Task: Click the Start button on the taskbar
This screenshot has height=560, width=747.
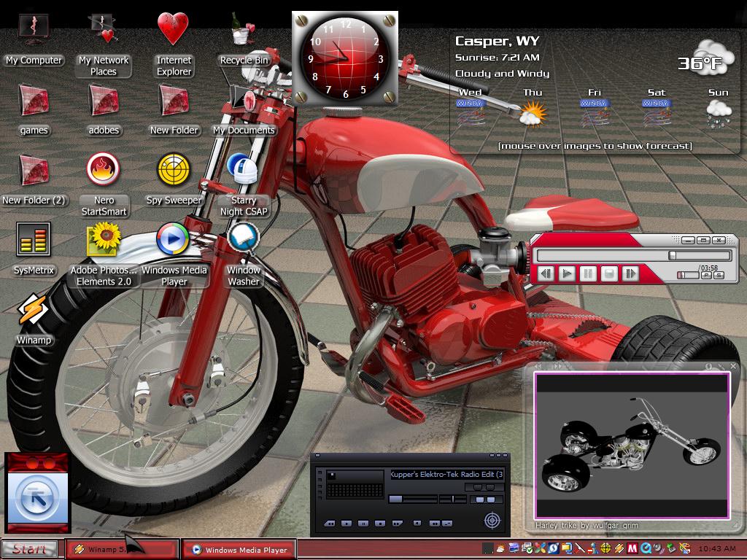Action: click(29, 549)
